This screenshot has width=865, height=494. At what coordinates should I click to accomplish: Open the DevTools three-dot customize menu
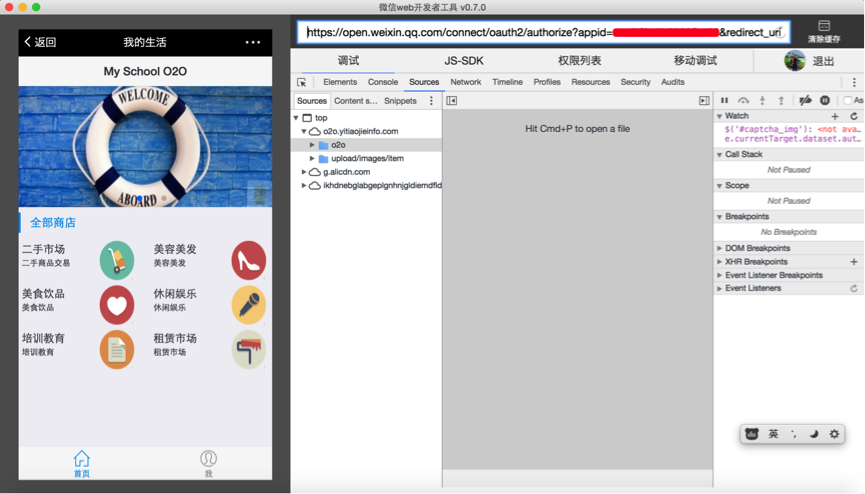point(854,82)
